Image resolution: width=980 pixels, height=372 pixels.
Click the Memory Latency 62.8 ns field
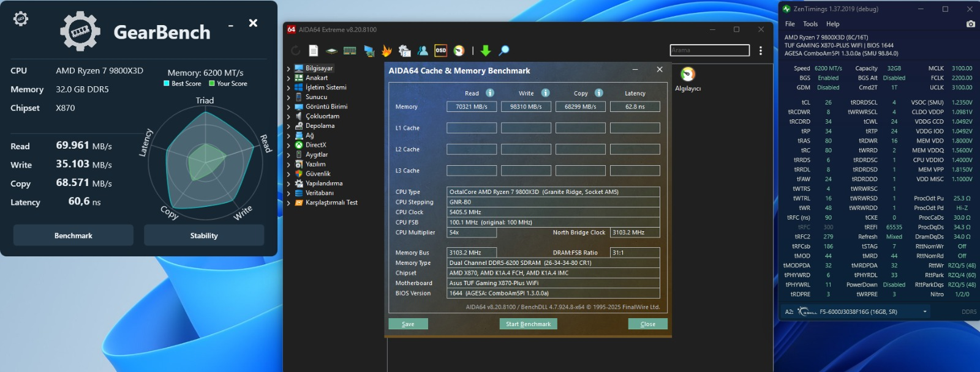[x=635, y=106]
